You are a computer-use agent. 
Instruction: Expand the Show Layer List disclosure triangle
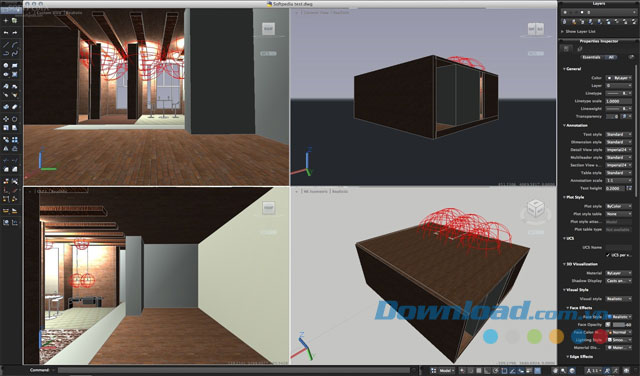pyautogui.click(x=562, y=31)
